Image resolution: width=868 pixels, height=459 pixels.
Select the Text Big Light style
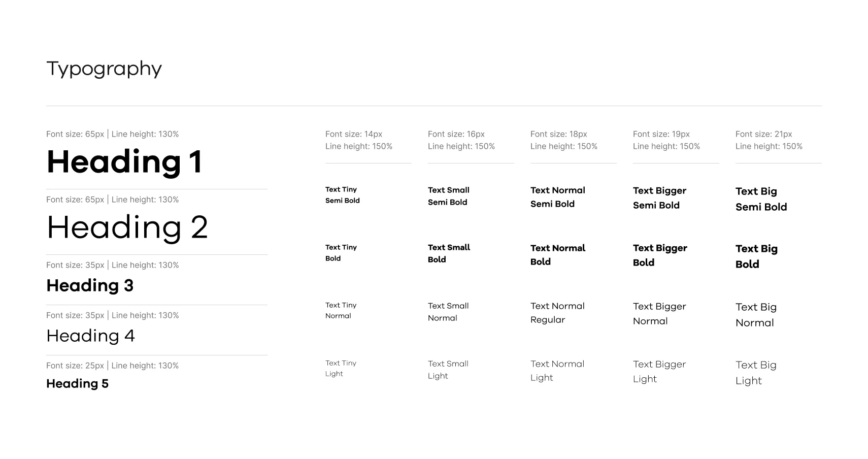pos(756,372)
